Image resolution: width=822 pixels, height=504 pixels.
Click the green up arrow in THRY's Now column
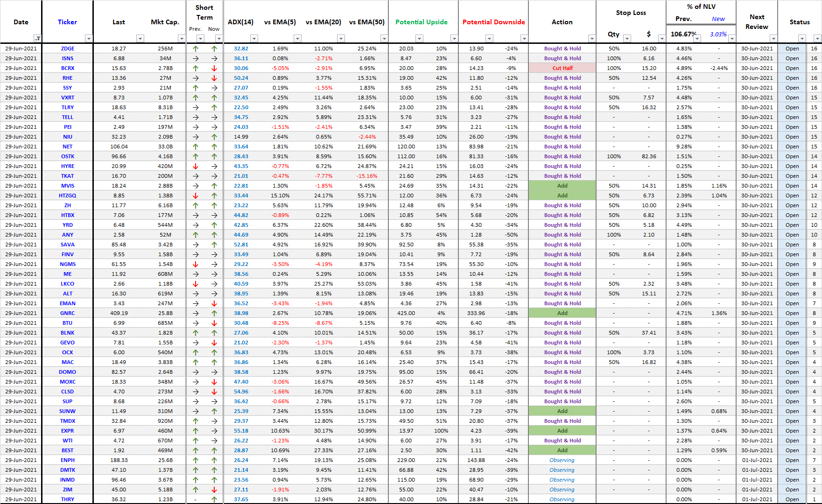(x=214, y=499)
